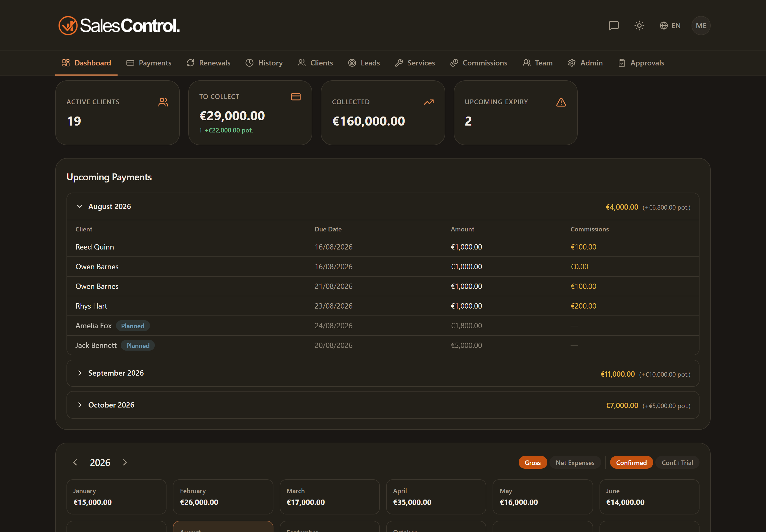This screenshot has height=532, width=766.
Task: Select the February €26,000.00 month card
Action: tap(223, 497)
